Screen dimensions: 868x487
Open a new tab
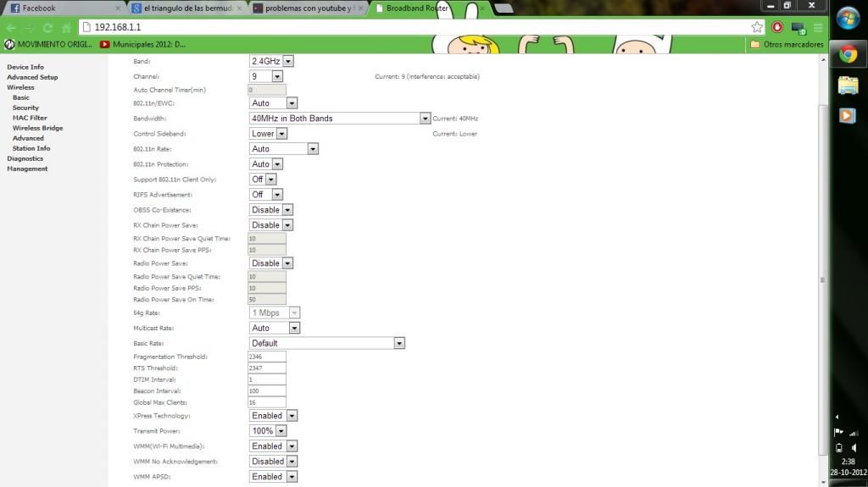pos(504,8)
